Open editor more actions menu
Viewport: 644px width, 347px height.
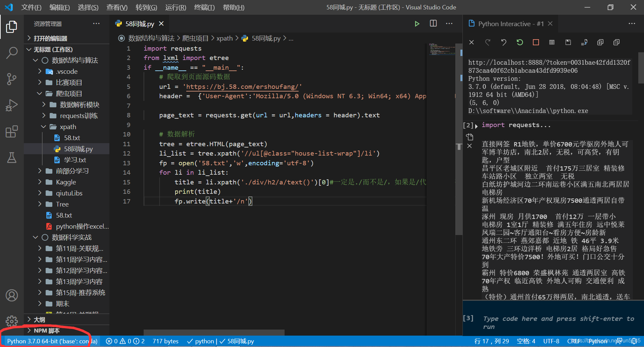tap(449, 23)
